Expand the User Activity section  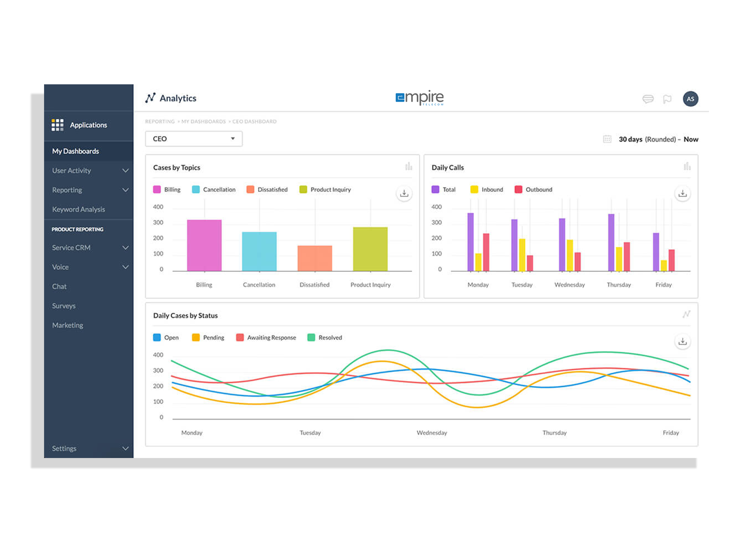(88, 170)
